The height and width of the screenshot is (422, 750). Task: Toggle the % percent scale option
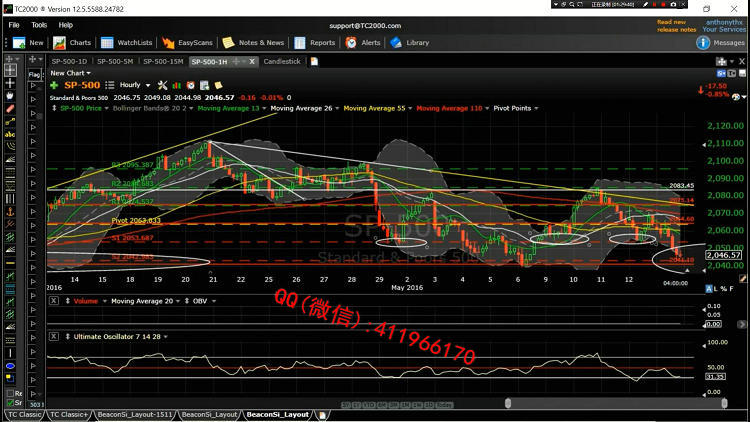coord(723,289)
